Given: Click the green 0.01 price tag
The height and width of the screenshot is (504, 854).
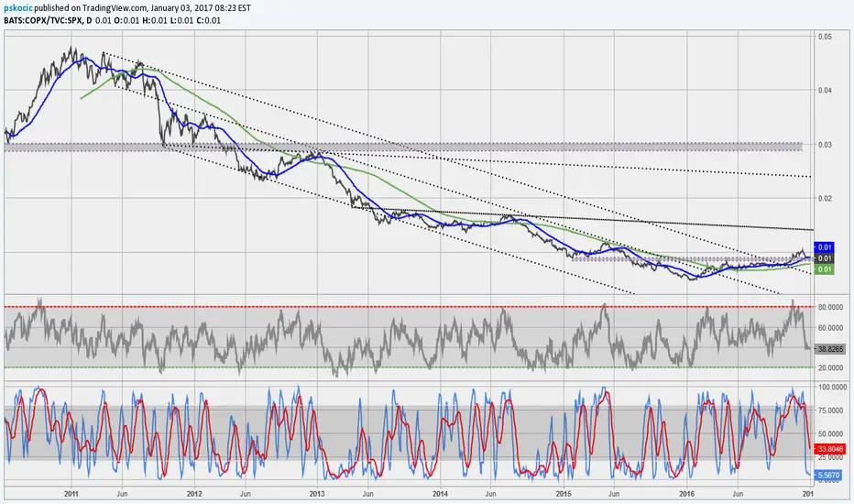Looking at the screenshot, I should pyautogui.click(x=825, y=269).
